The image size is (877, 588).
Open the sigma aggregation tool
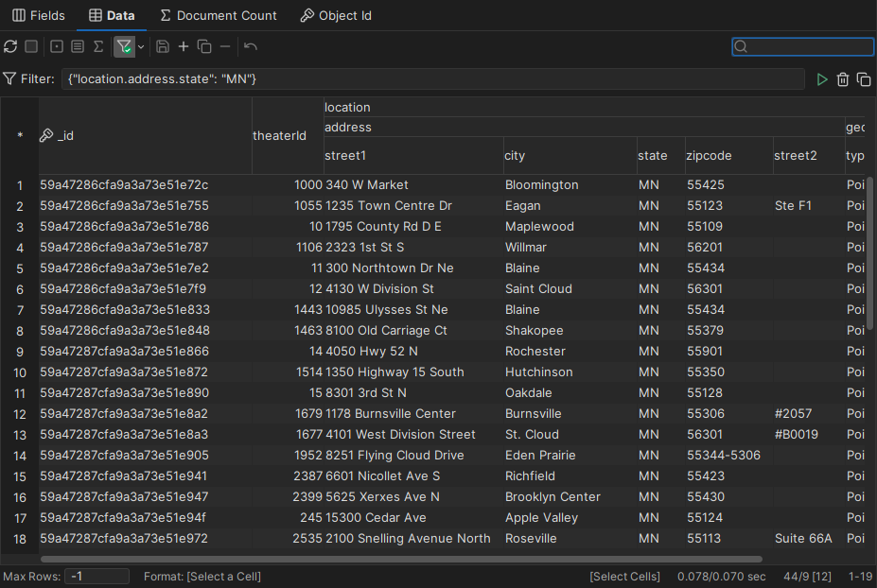click(x=98, y=46)
